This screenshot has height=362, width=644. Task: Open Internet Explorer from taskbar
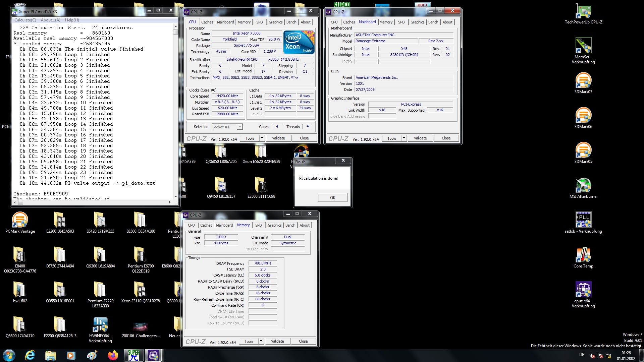[x=30, y=355]
